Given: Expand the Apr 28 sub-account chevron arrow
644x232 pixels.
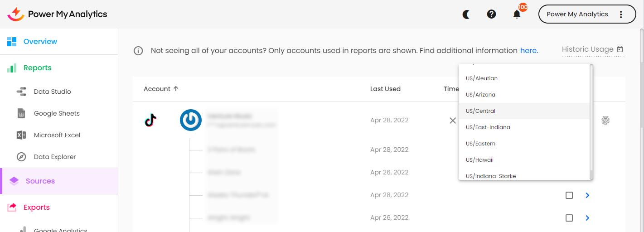Looking at the screenshot, I should click(x=587, y=195).
